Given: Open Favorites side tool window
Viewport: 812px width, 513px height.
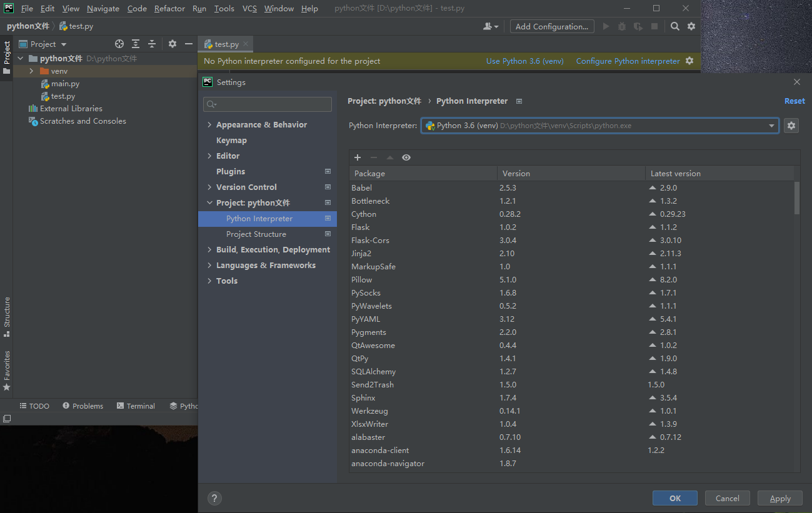Looking at the screenshot, I should 7,371.
